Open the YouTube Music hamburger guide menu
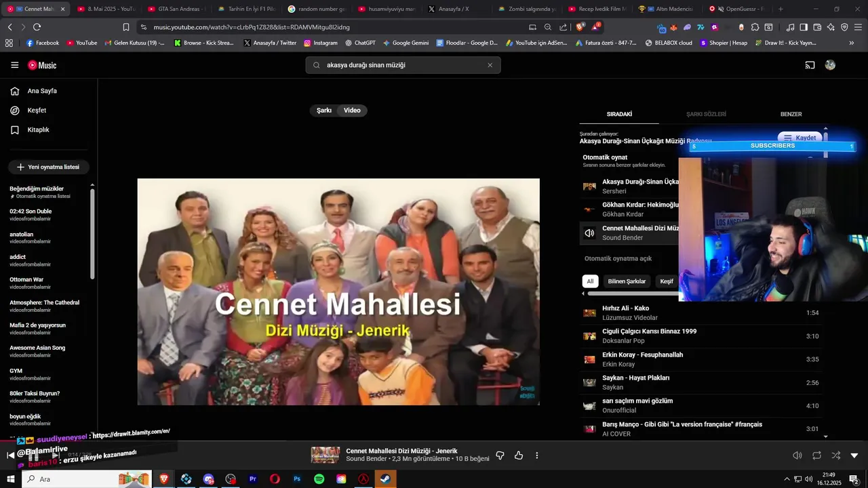The image size is (868, 488). 14,65
